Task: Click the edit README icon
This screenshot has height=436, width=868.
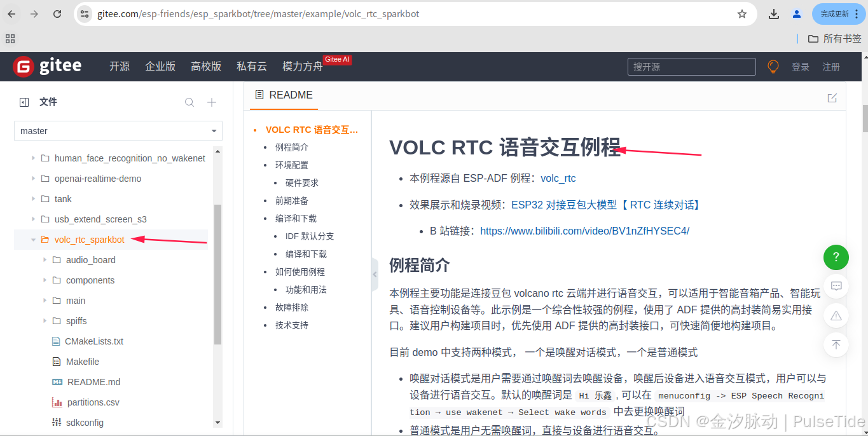Action: [x=832, y=98]
